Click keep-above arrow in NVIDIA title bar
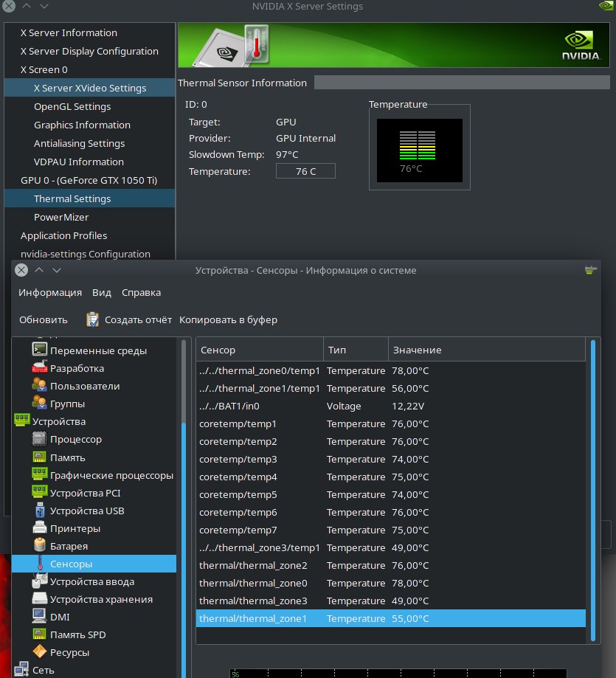This screenshot has height=678, width=616. click(x=27, y=6)
